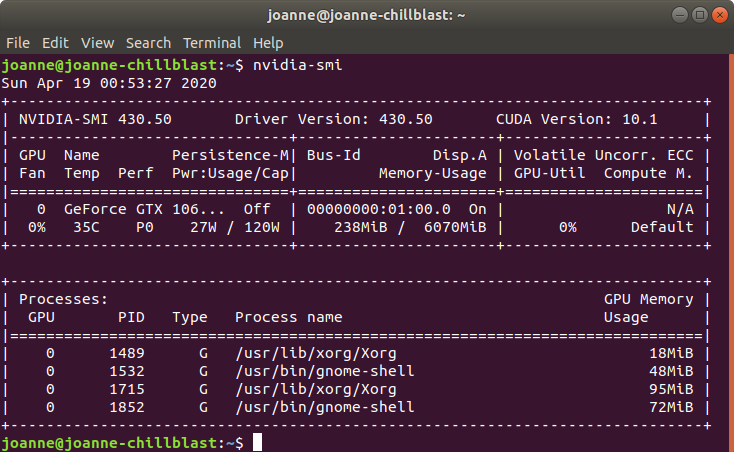Click the bus id 00000000:01:00.0
Screen dimensions: 734x452
tap(379, 209)
